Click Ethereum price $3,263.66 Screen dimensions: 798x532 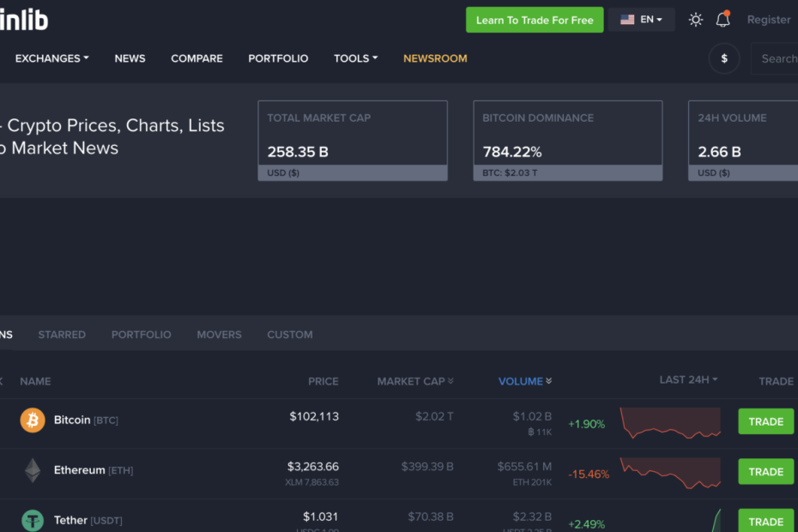[x=313, y=466]
